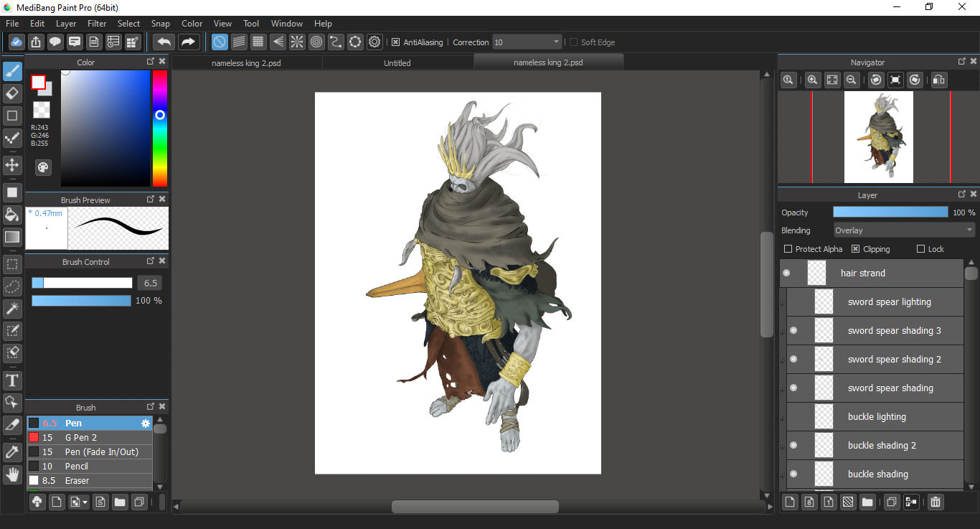Click the Navigator flip view icon
The width and height of the screenshot is (980, 529).
938,80
